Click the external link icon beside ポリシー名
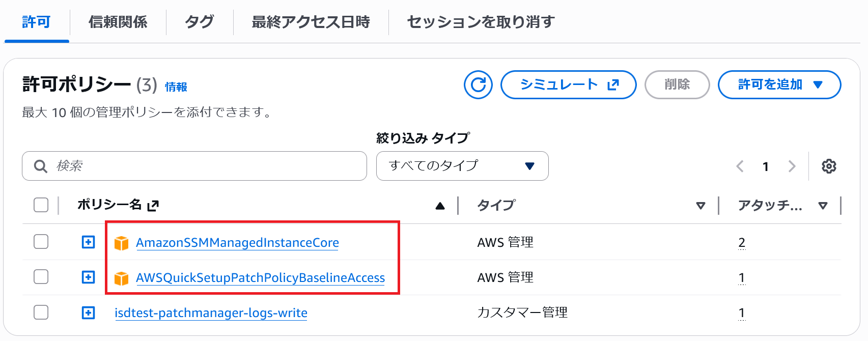 [153, 206]
